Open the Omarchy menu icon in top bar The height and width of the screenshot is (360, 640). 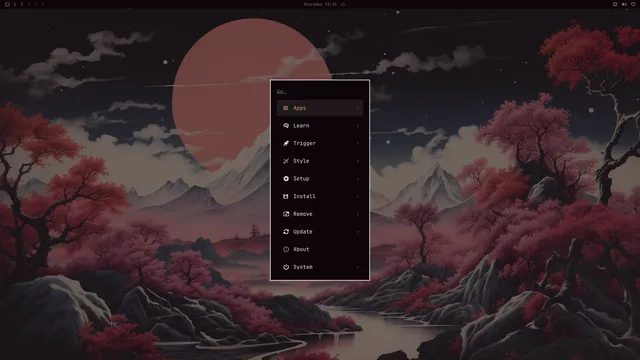[x=7, y=4]
